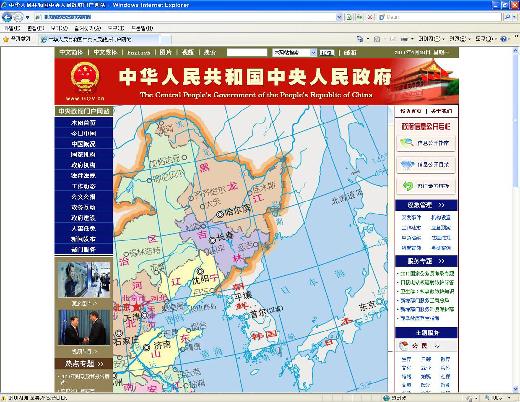Viewport: 520px width, 402px height.
Task: Click the white search button beside category box
Action: pyautogui.click(x=327, y=52)
